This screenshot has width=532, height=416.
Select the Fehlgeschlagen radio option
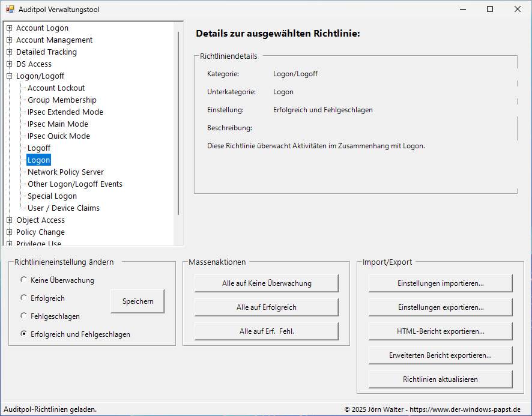[x=24, y=316]
